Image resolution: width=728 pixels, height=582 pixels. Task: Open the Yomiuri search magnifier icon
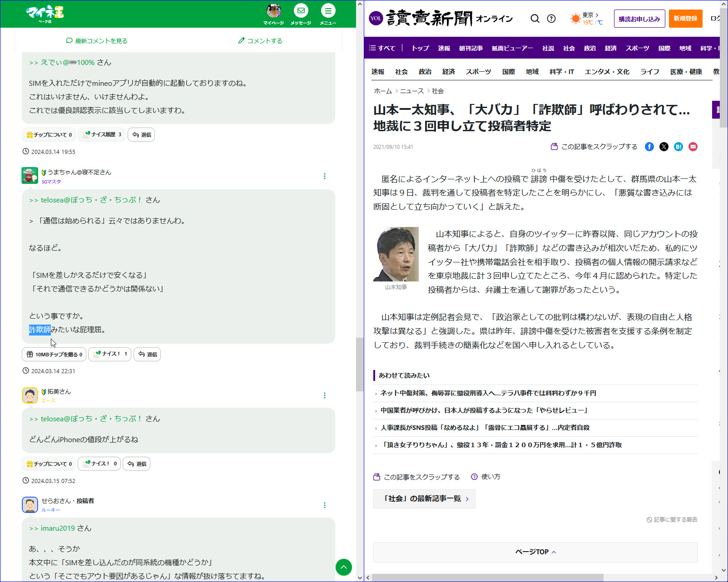click(535, 19)
